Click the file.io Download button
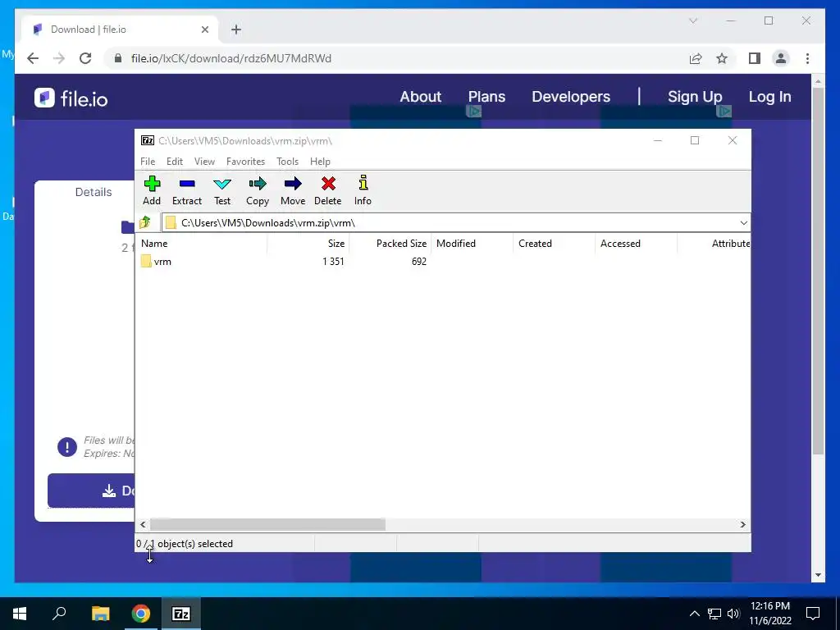 91,491
